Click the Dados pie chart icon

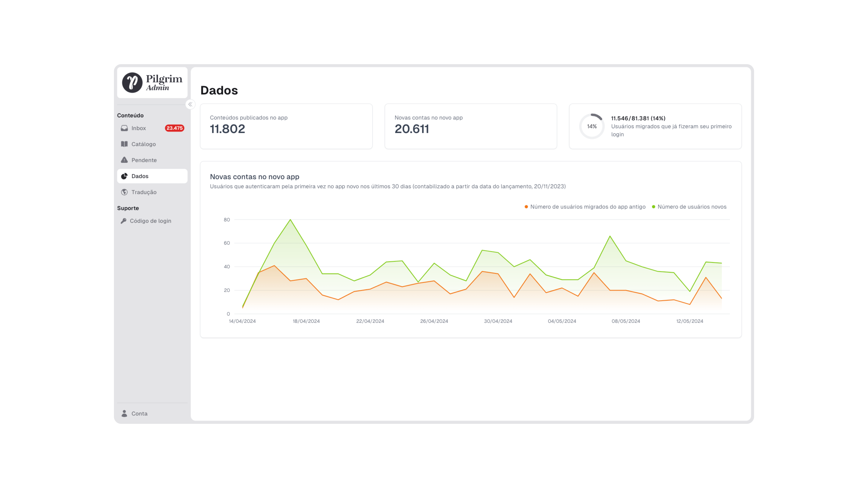[124, 176]
